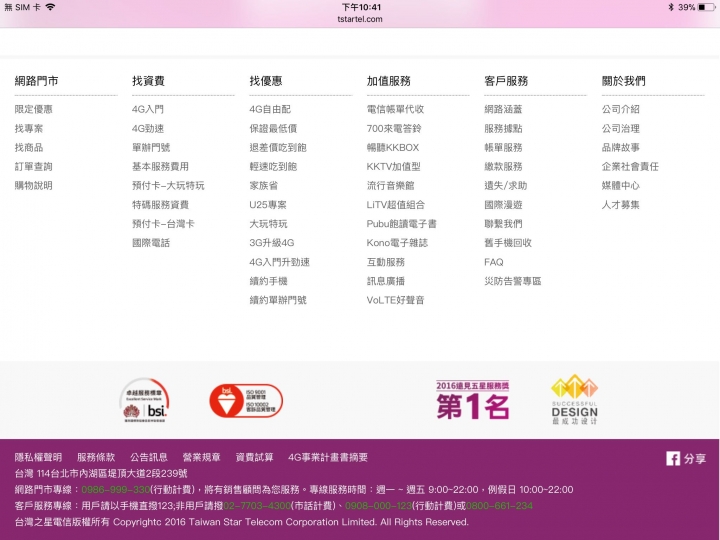Image resolution: width=720 pixels, height=540 pixels.
Task: Open the 限定優惠 link
Action: click(x=34, y=109)
